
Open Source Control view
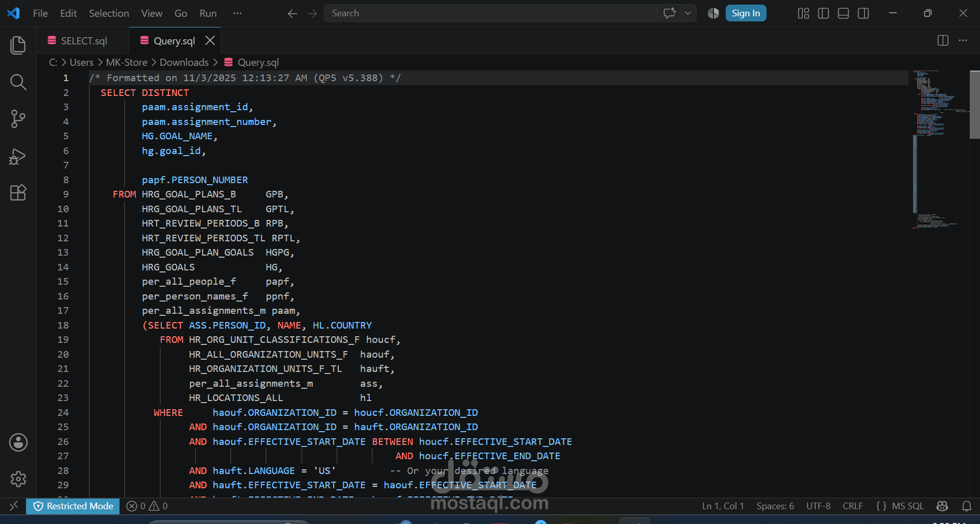coord(18,119)
